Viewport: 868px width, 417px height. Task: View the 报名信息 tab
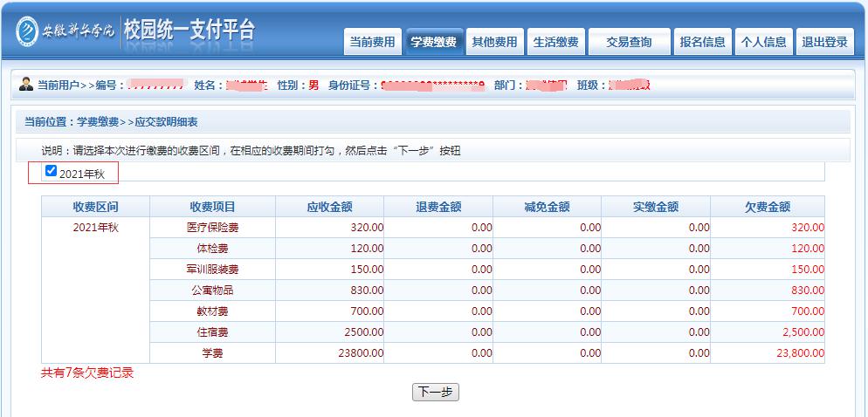[x=702, y=42]
